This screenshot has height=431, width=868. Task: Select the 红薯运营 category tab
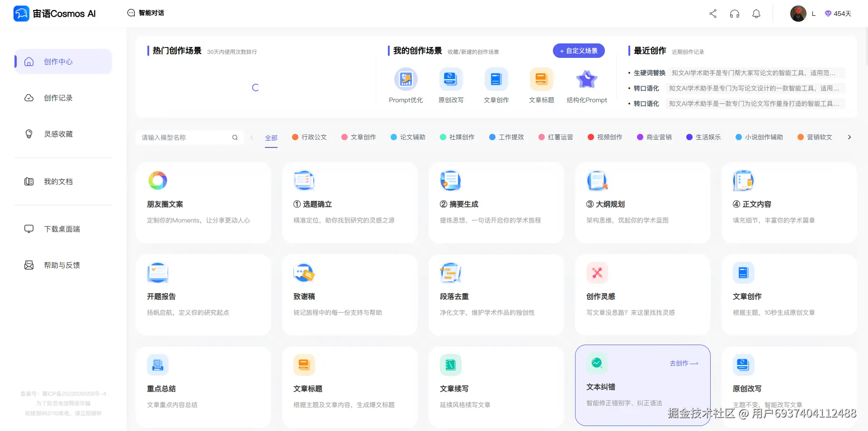point(556,137)
